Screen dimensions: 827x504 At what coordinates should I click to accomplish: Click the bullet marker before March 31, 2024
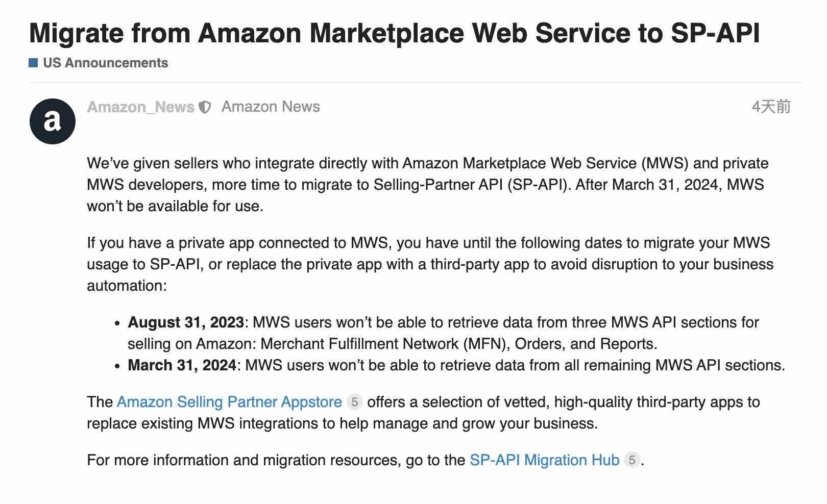tap(117, 366)
